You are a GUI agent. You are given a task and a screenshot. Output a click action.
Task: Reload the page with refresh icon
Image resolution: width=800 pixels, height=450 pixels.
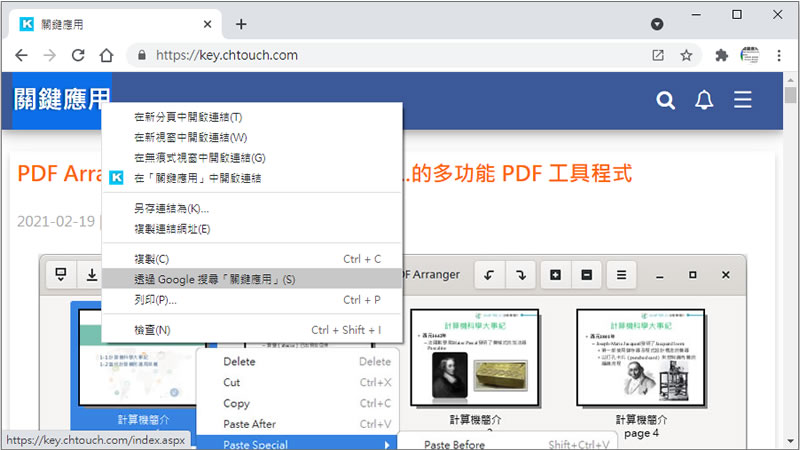point(78,55)
